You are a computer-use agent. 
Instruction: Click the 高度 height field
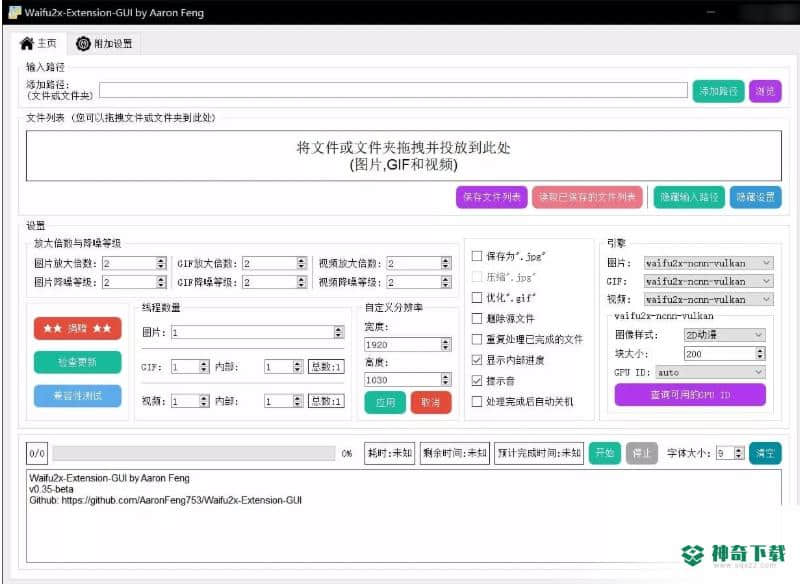pos(408,380)
